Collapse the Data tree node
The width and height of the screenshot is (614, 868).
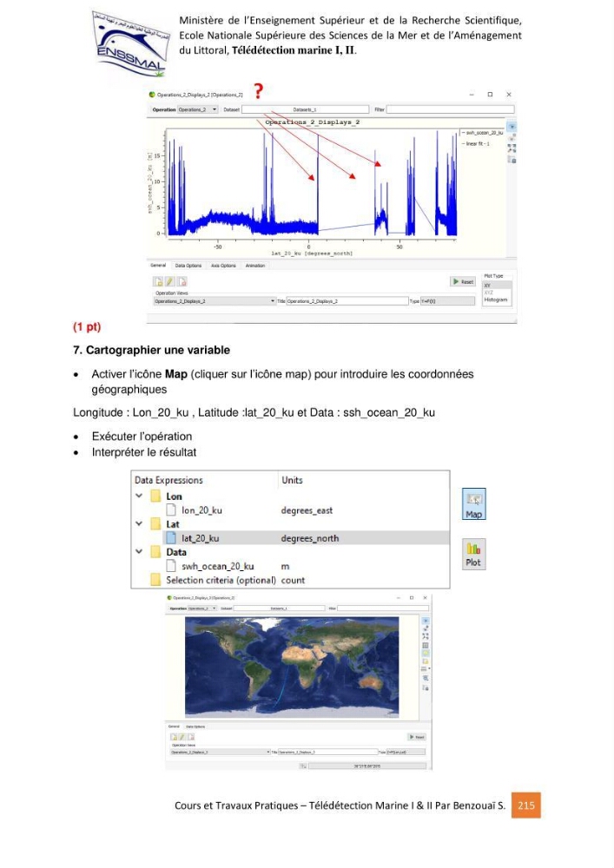pyautogui.click(x=139, y=551)
